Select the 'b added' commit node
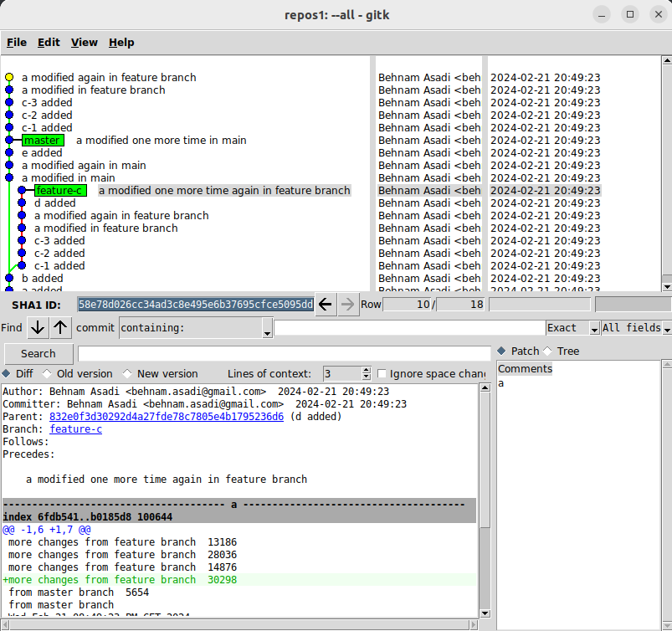The width and height of the screenshot is (672, 631). click(9, 278)
